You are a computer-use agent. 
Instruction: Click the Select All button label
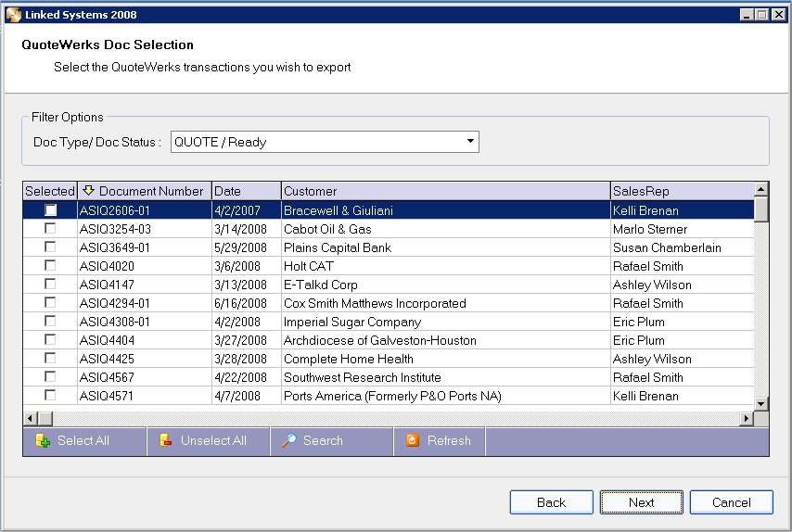(83, 440)
